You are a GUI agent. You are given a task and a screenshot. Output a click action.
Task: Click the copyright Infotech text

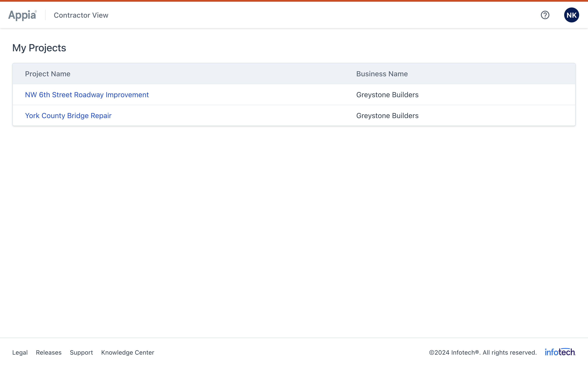(x=483, y=352)
